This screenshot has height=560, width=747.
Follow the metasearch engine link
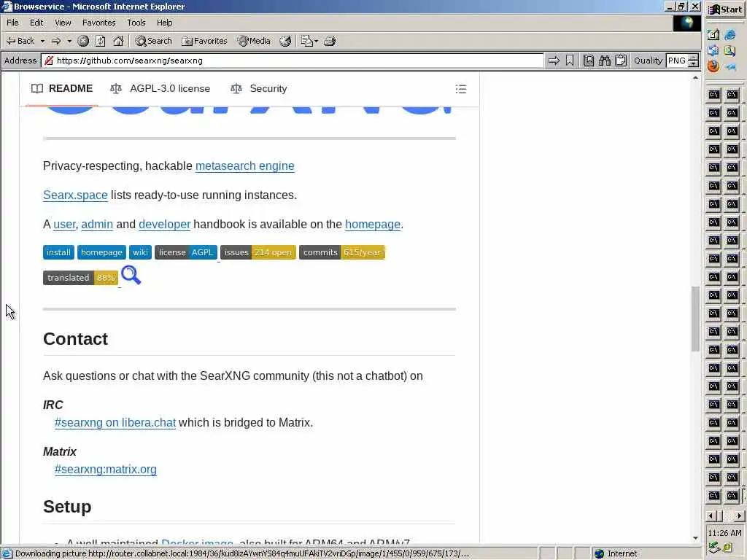[x=245, y=166]
